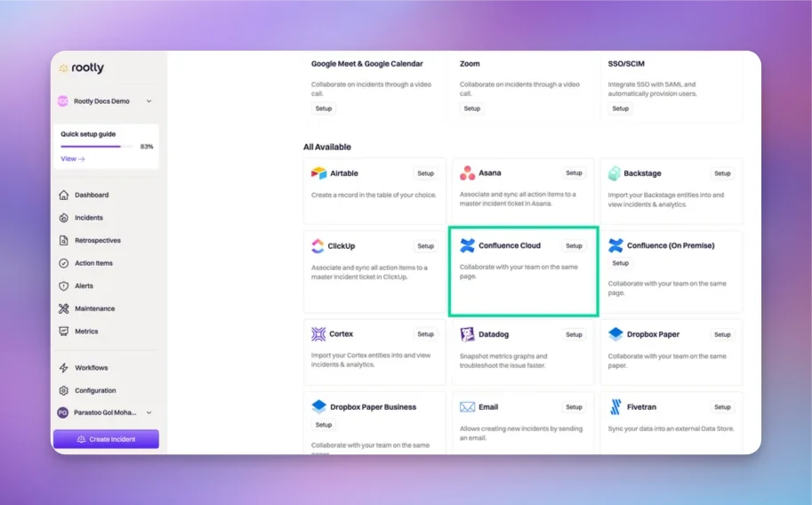Click Setup for Dropbox Paper
The image size is (812, 505).
pyautogui.click(x=722, y=334)
